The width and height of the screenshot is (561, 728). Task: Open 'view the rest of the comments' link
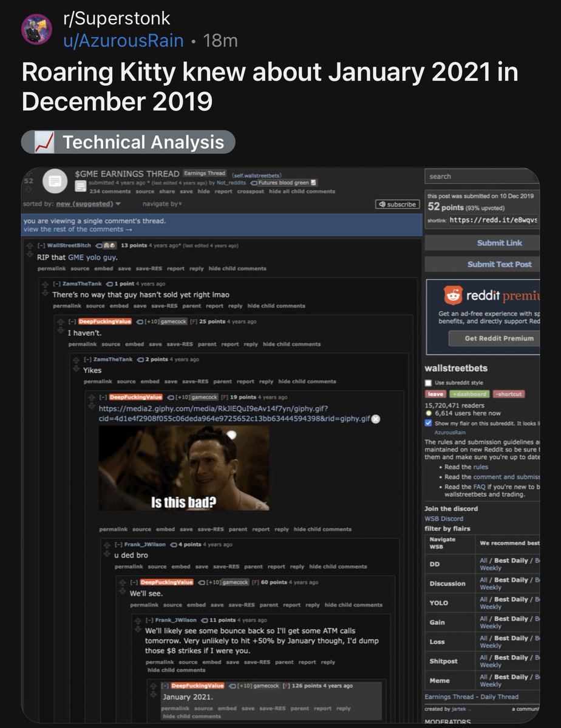(78, 229)
